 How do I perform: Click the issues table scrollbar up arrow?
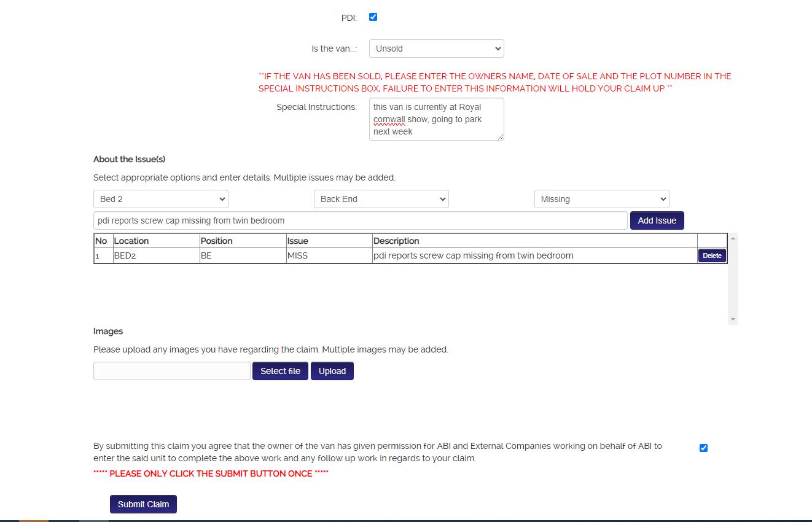[733, 237]
